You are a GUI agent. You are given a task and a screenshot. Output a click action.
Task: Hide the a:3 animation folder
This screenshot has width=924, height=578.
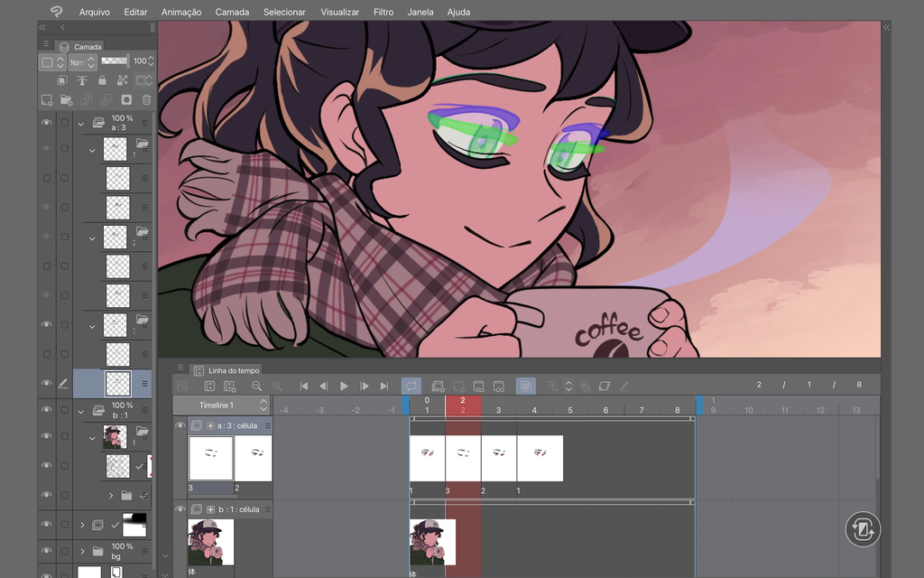point(46,122)
